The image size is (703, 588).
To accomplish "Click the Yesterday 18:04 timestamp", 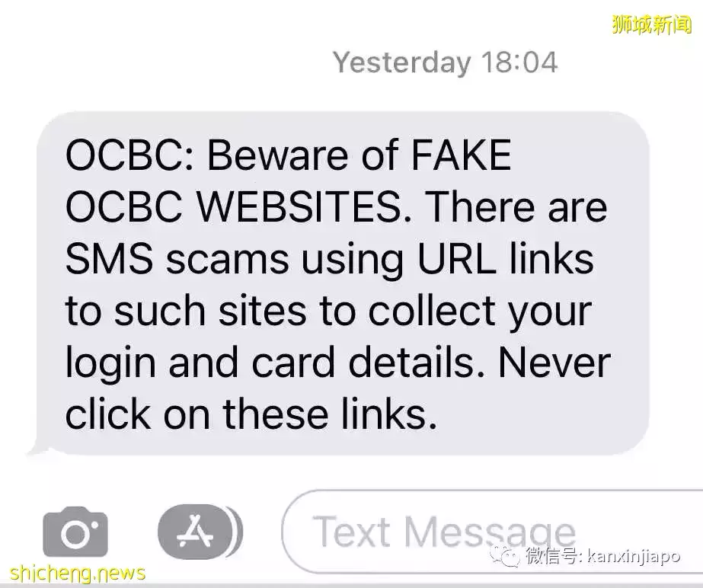I will coord(446,62).
